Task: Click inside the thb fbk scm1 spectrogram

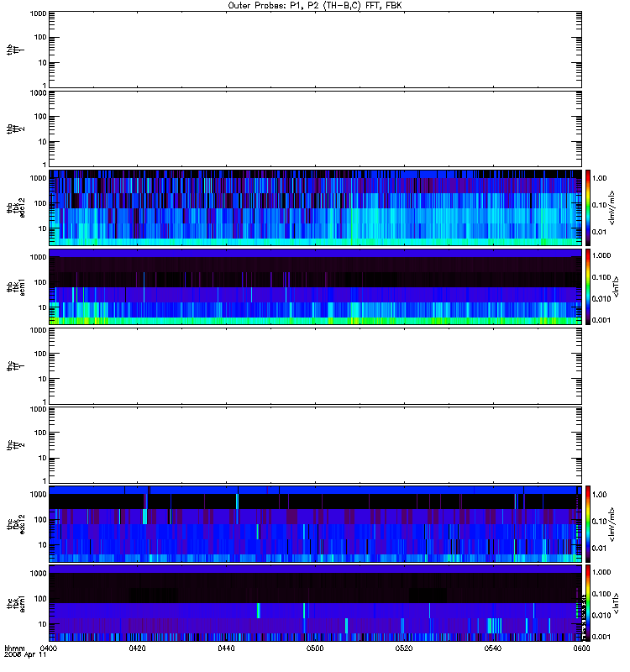Action: point(315,286)
